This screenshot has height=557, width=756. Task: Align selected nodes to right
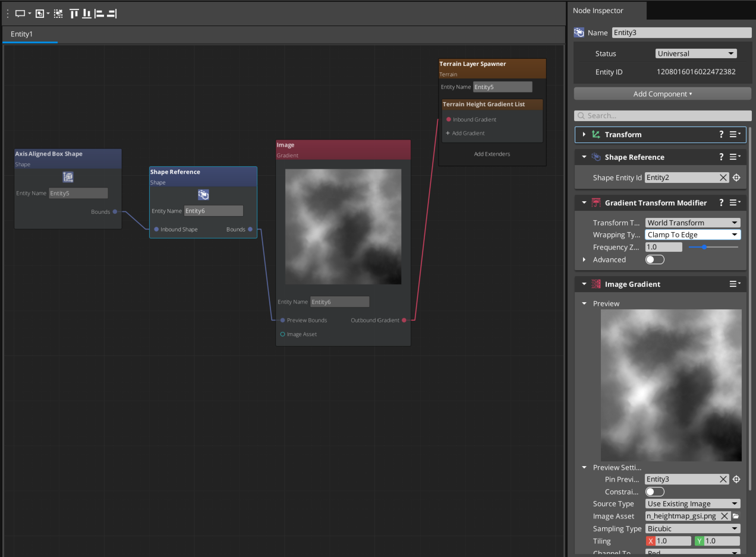point(112,13)
